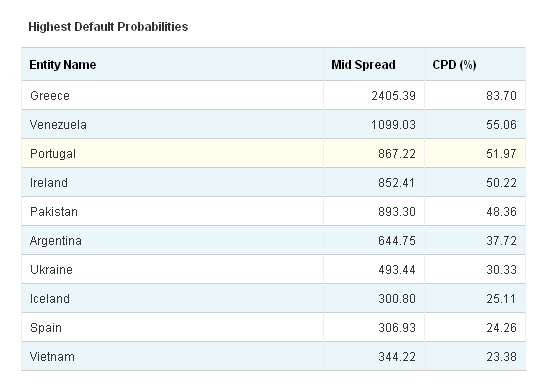558x386 pixels.
Task: Click Greece mid spread value 2405.39
Action: (x=394, y=96)
